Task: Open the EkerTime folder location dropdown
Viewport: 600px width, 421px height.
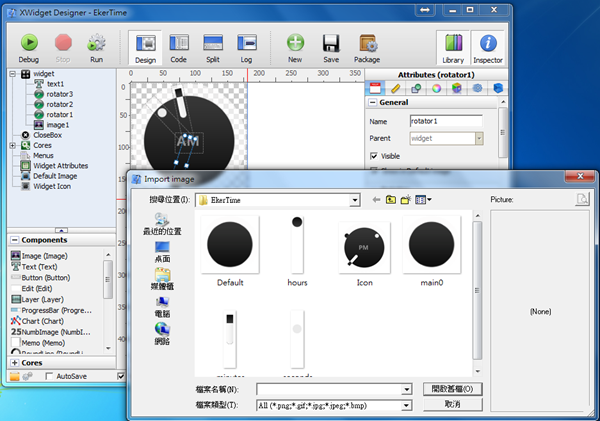Action: [x=354, y=200]
